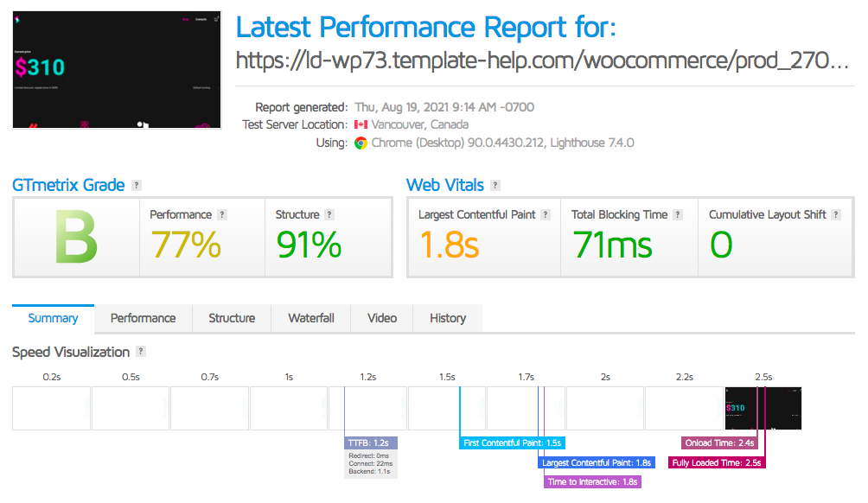The image size is (868, 503).
Task: Click the help icon beside GTmetrix Grade
Action: pyautogui.click(x=137, y=186)
